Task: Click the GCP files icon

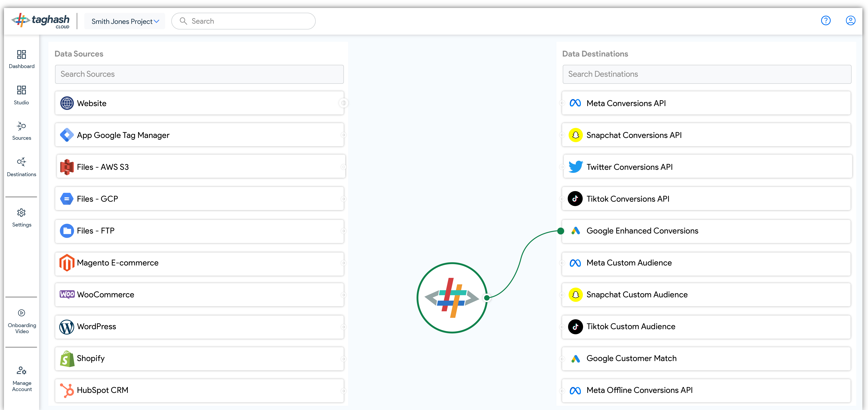Action: click(x=67, y=199)
